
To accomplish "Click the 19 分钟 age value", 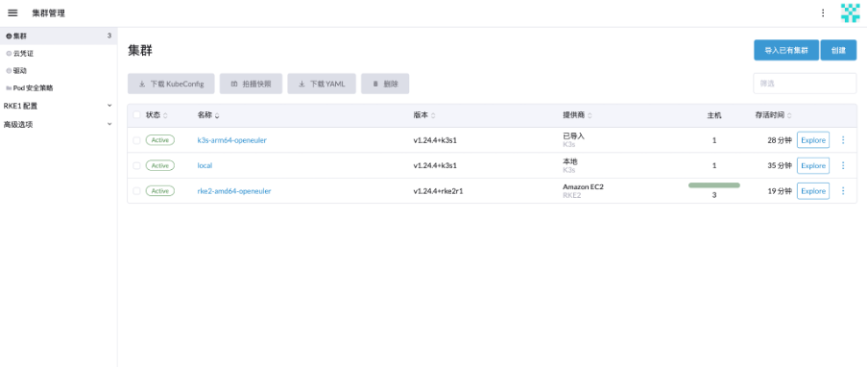I will 780,191.
